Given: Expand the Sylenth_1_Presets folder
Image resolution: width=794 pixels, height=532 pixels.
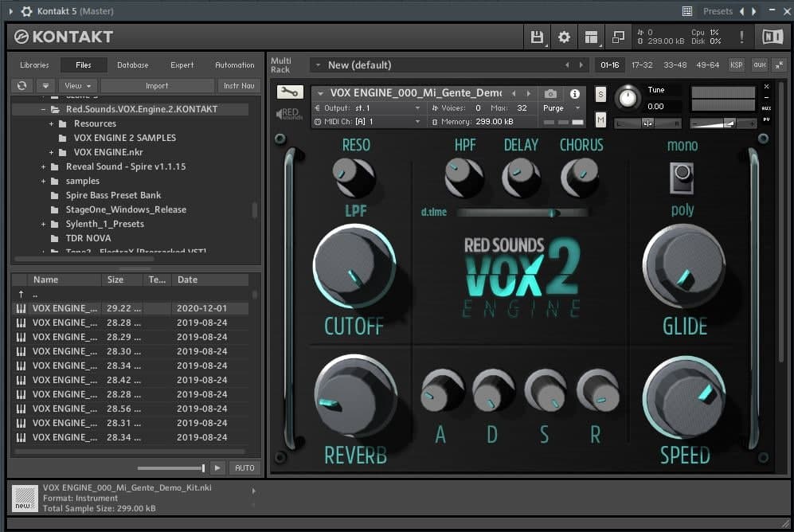Looking at the screenshot, I should click(x=43, y=224).
